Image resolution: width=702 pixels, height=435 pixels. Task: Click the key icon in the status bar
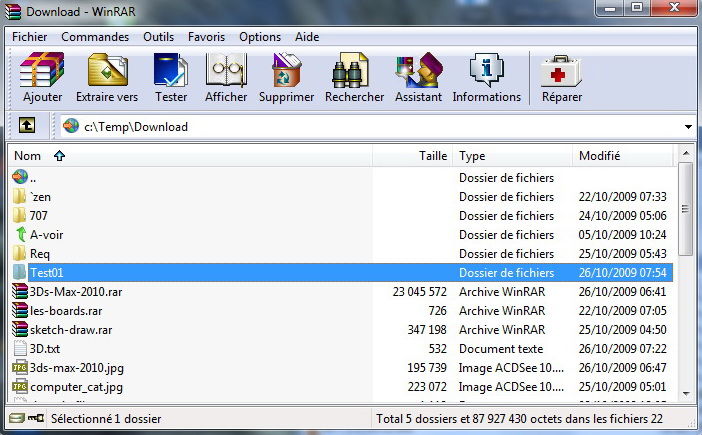click(x=36, y=418)
